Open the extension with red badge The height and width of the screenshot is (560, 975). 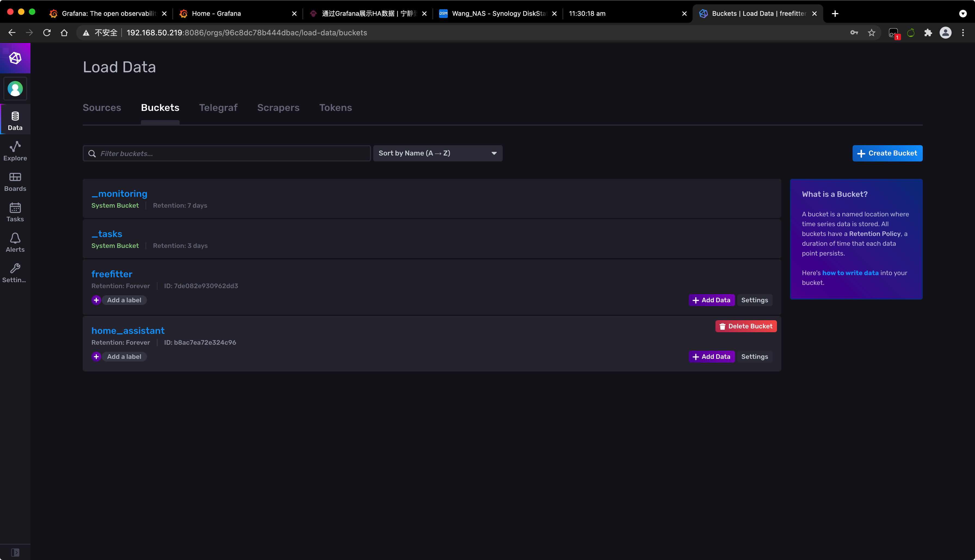tap(894, 33)
